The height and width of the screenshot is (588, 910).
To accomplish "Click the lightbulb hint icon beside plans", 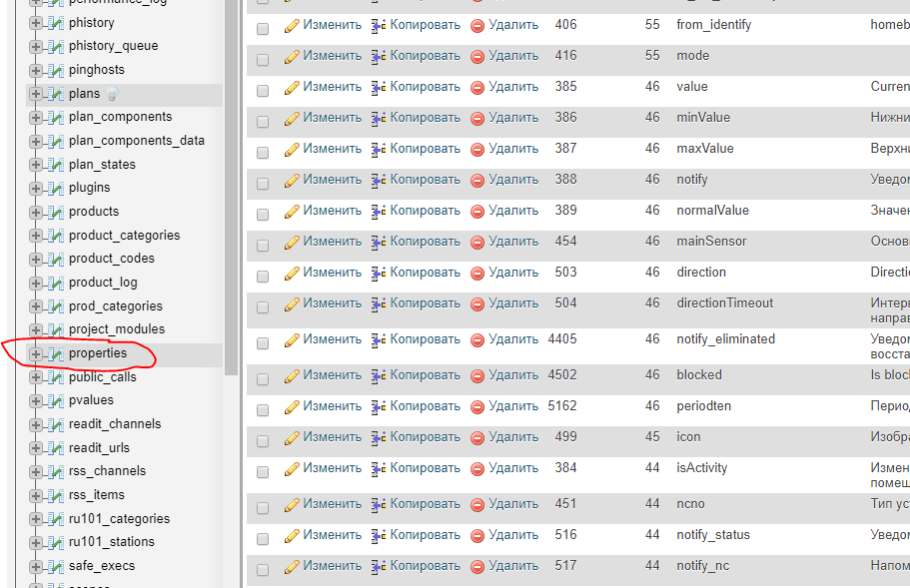I will point(113,94).
